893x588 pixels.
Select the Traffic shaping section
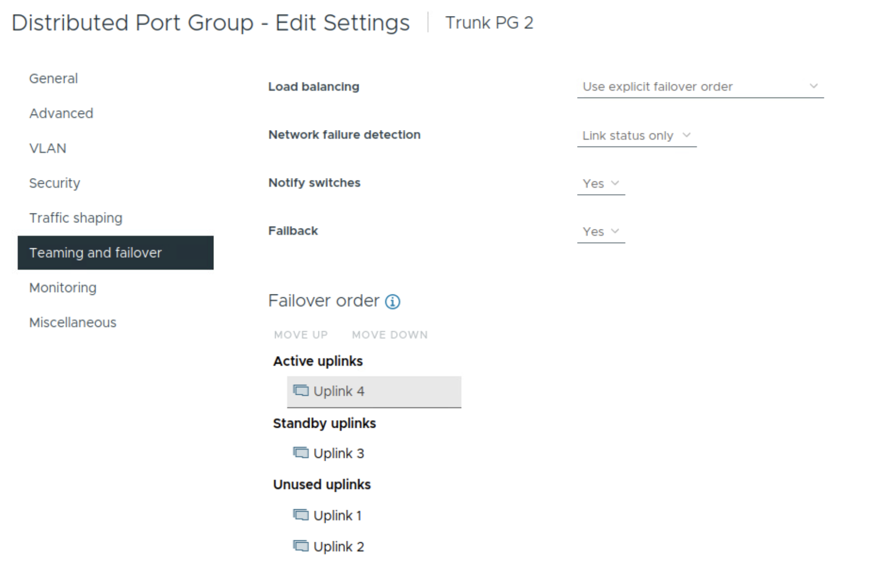coord(76,218)
